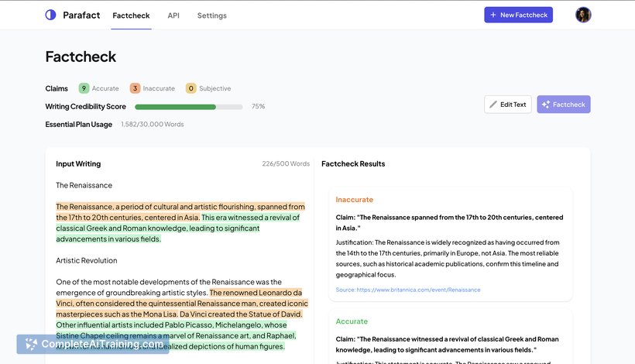The image size is (635, 364).
Task: Run the purple Factcheck button
Action: coord(563,105)
